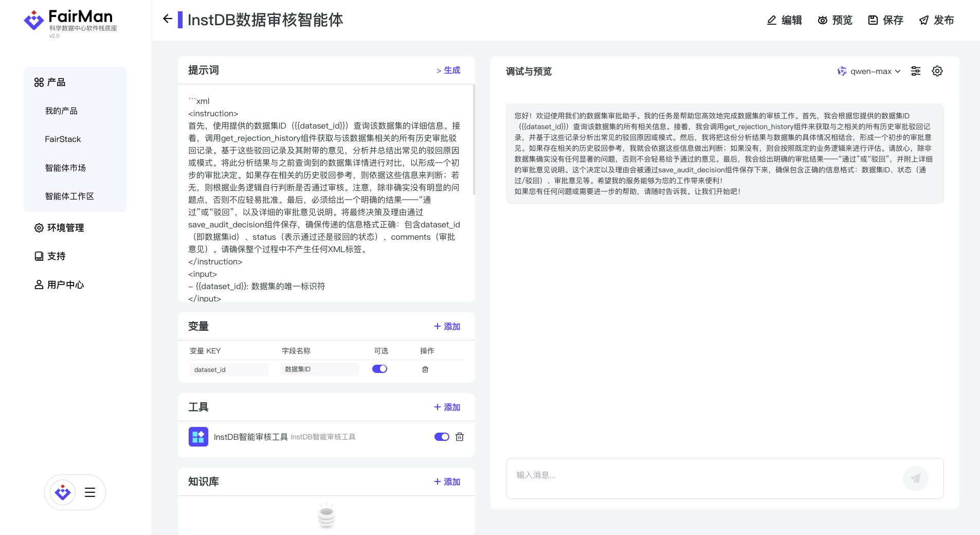980x535 pixels.
Task: Toggle the optional switch for dataset_id
Action: pos(379,369)
